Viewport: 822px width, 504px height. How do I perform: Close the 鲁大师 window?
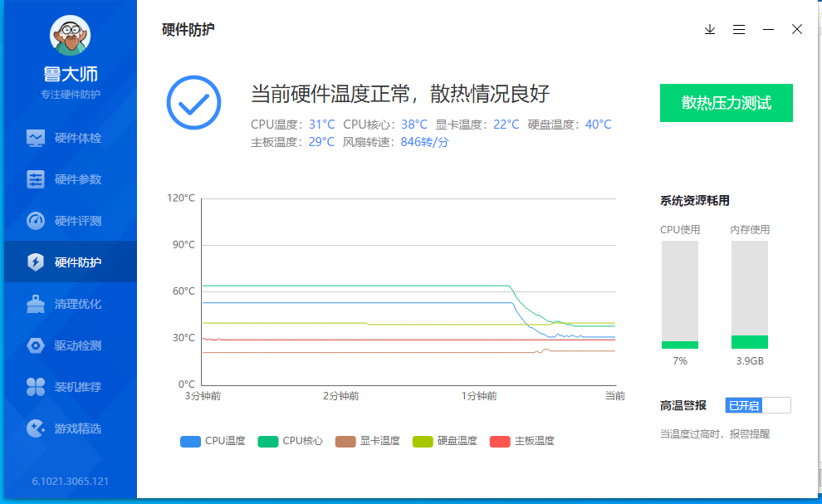pos(797,29)
